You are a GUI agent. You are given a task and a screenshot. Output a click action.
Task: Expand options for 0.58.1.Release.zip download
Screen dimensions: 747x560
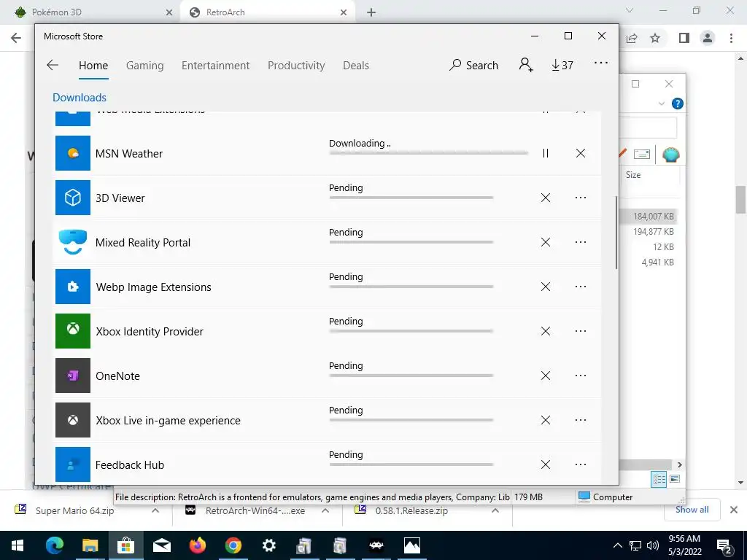tap(495, 510)
